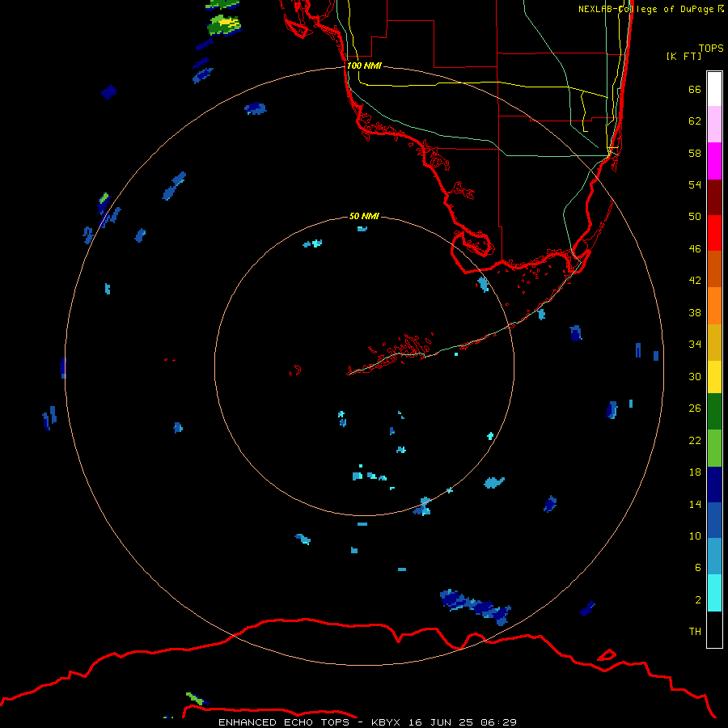This screenshot has height=728, width=728.
Task: Pick the light blue legend swatch
Action: (x=714, y=557)
